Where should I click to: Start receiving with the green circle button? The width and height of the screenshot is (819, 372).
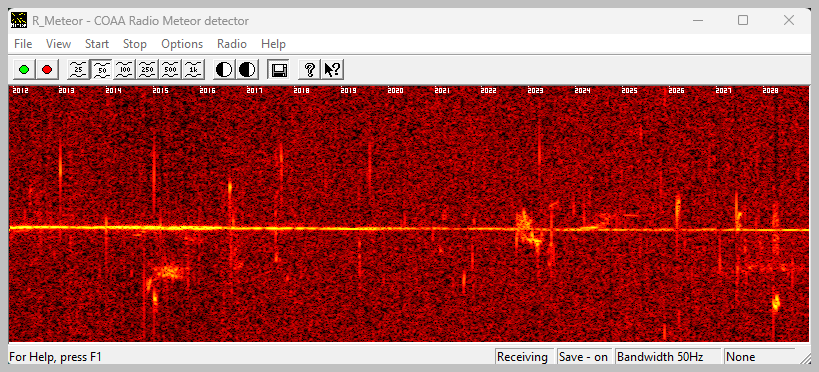point(24,69)
